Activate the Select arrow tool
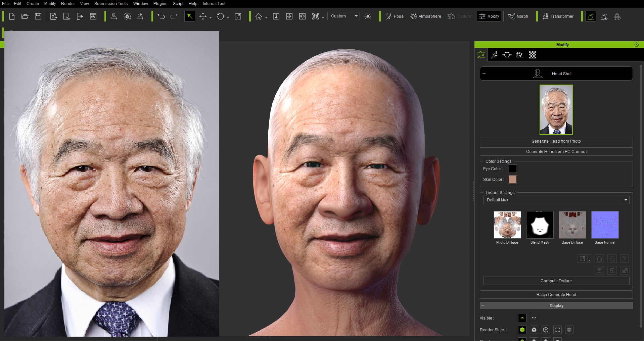Image resolution: width=644 pixels, height=341 pixels. 190,16
